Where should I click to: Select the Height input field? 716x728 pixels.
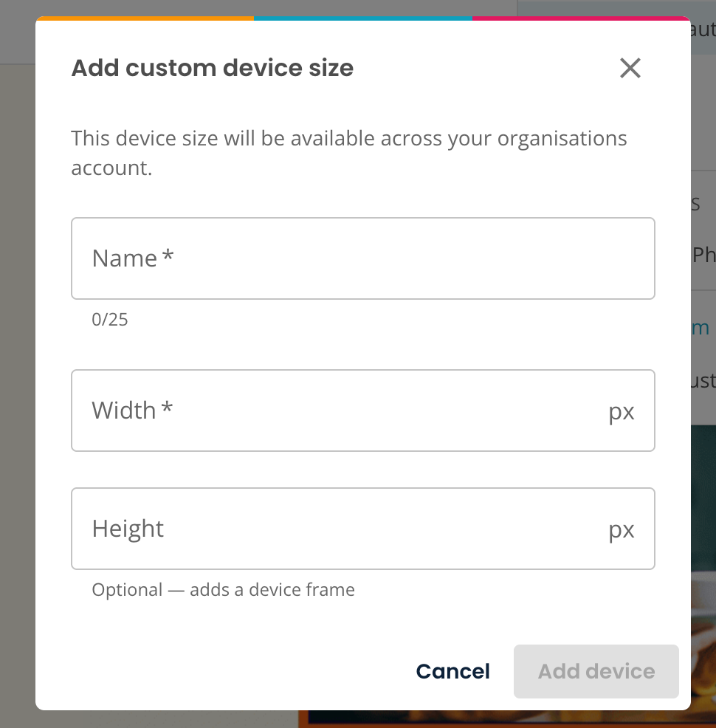click(x=363, y=529)
